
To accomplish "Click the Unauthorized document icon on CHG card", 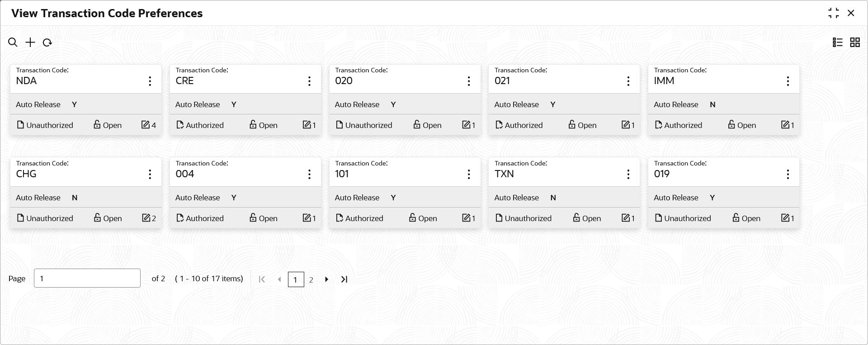I will 20,218.
